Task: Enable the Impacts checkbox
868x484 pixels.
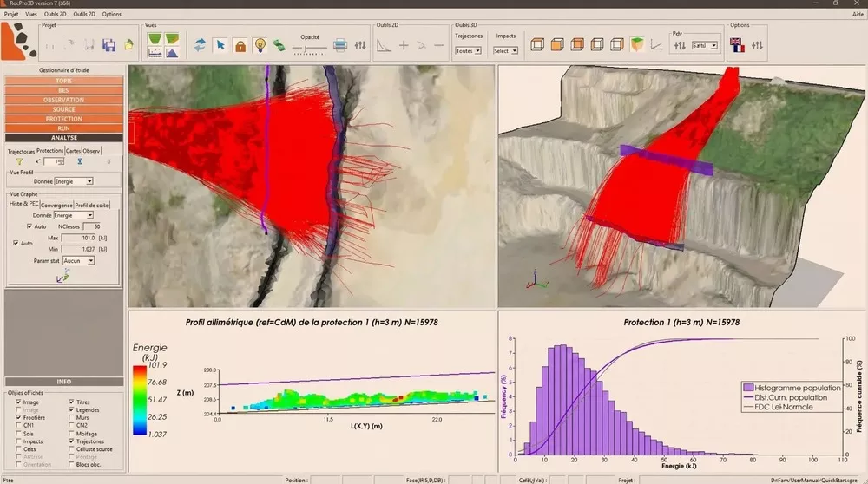Action: tap(18, 441)
